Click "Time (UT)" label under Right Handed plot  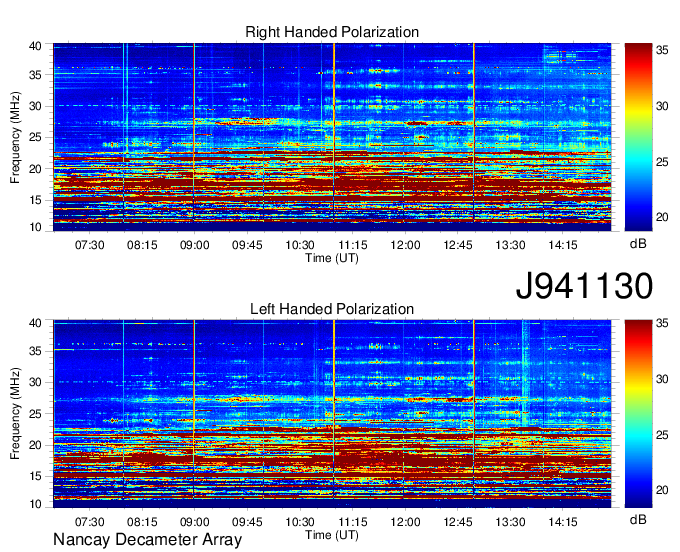click(332, 258)
